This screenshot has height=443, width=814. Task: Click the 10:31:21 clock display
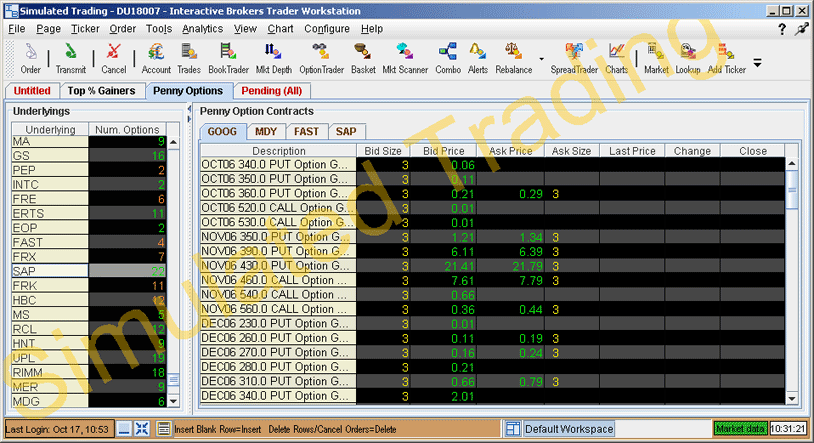coord(788,429)
